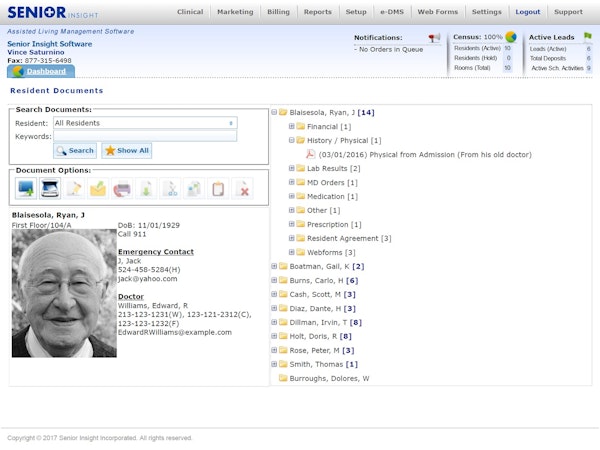The image size is (600, 450).
Task: Click the upload from computer icon
Action: tap(25, 188)
